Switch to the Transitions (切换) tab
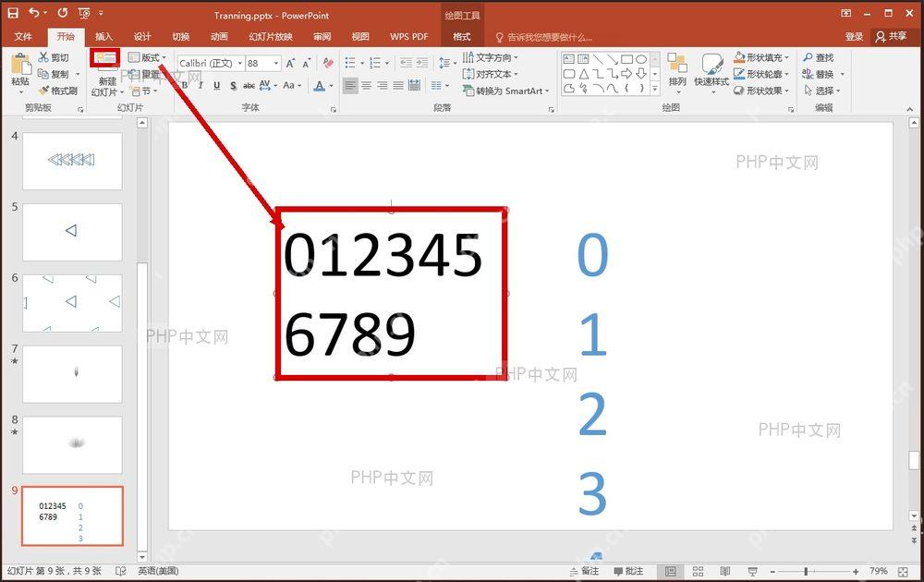The image size is (924, 582). pyautogui.click(x=180, y=37)
